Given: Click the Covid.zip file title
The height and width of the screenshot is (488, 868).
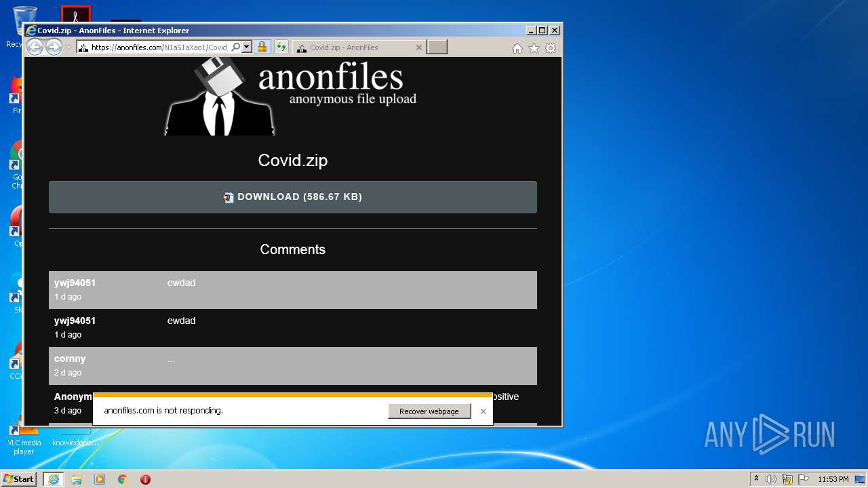Looking at the screenshot, I should coord(293,161).
